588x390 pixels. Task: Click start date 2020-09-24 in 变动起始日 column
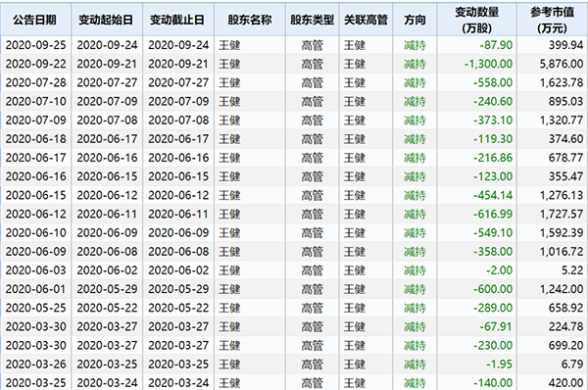point(107,45)
